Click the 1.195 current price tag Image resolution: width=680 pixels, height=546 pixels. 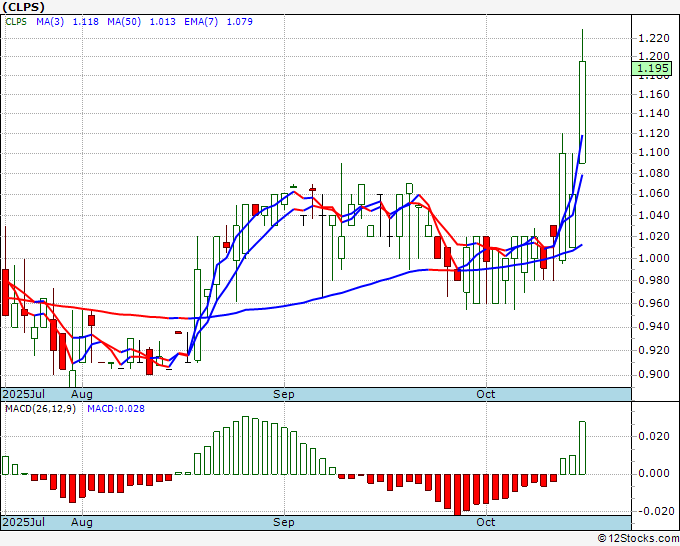652,68
